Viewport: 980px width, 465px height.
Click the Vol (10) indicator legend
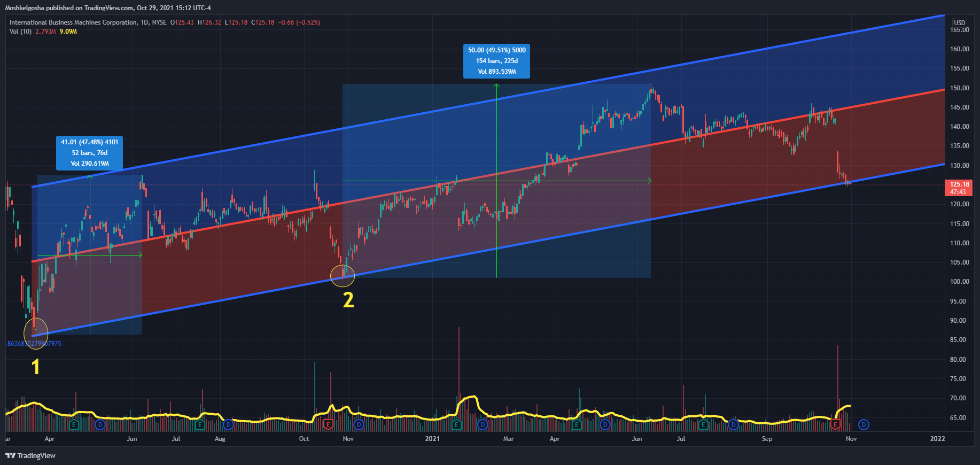(x=20, y=32)
